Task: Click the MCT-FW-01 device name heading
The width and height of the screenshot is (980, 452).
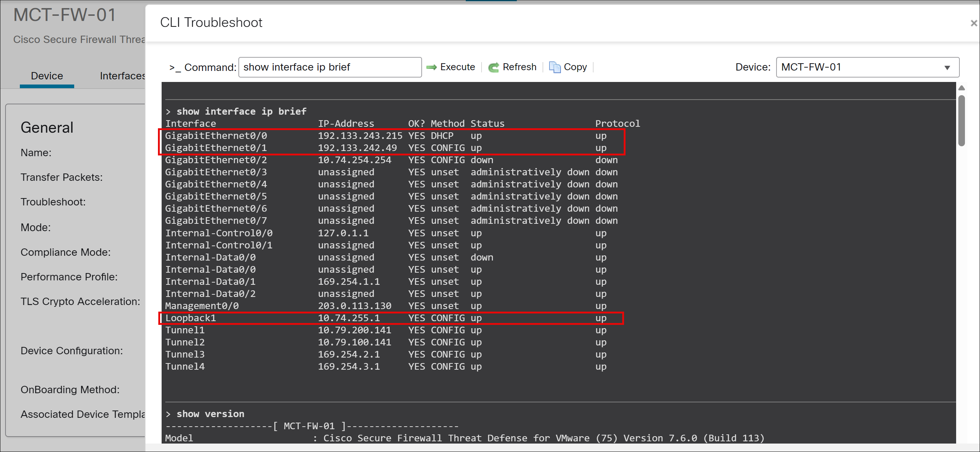Action: (64, 15)
